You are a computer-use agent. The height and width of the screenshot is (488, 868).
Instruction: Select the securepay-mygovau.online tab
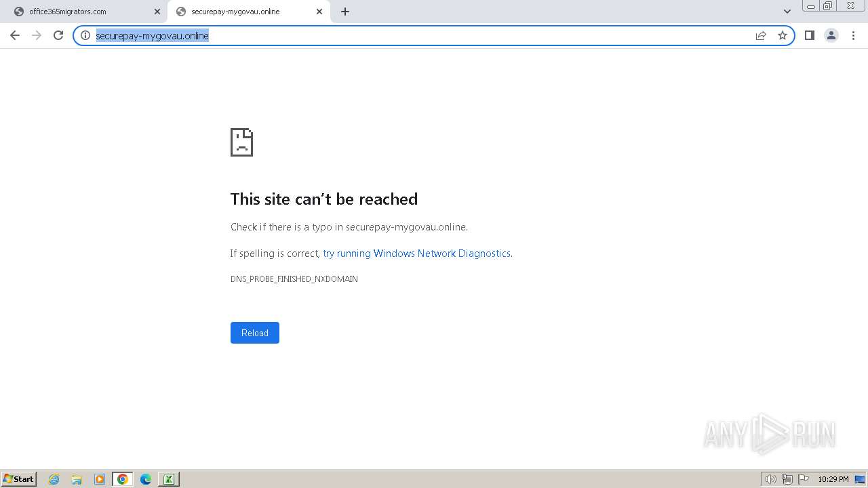[248, 12]
